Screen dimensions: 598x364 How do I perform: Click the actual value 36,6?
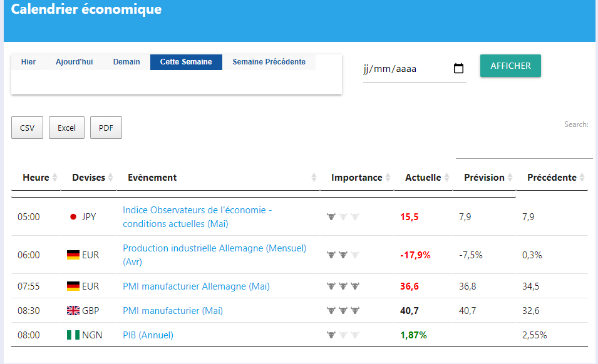coord(410,286)
